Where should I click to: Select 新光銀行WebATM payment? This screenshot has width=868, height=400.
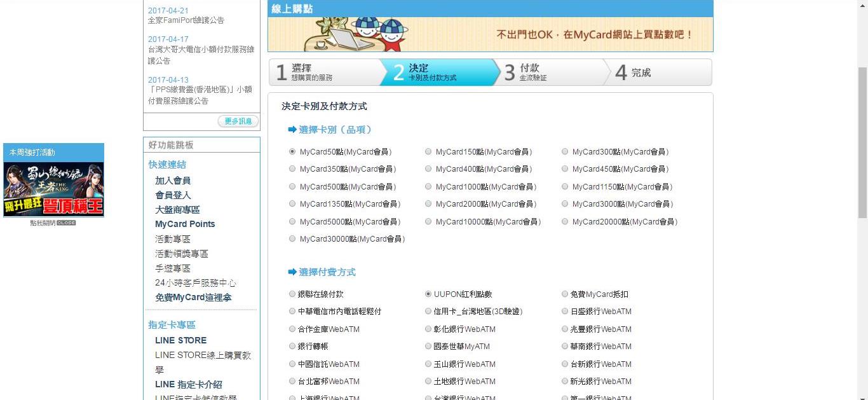click(565, 382)
